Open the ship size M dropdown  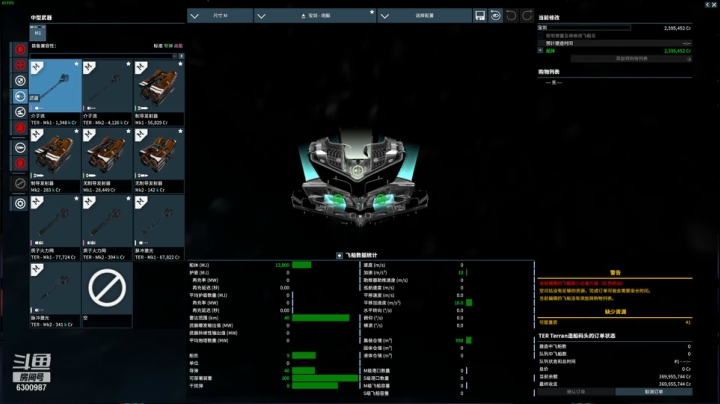tap(220, 16)
